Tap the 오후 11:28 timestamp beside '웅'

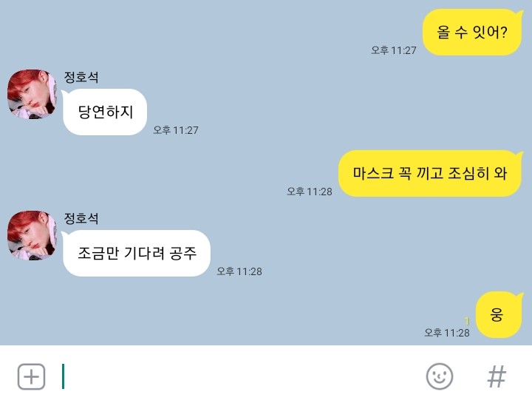(x=447, y=333)
